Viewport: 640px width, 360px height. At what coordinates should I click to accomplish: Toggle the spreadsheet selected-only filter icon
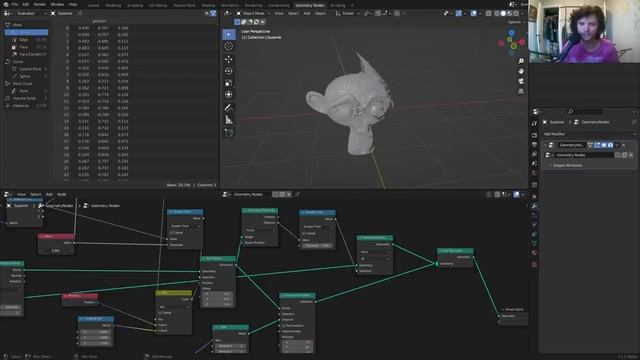pos(207,13)
